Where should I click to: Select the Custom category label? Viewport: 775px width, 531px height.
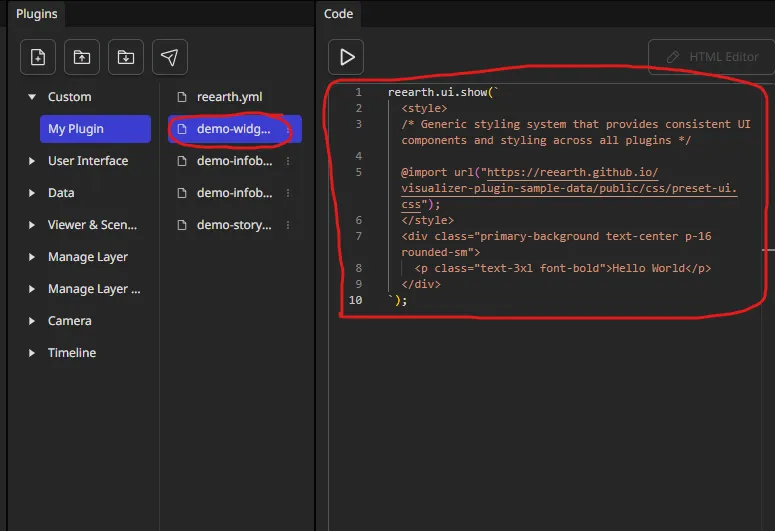pyautogui.click(x=70, y=97)
